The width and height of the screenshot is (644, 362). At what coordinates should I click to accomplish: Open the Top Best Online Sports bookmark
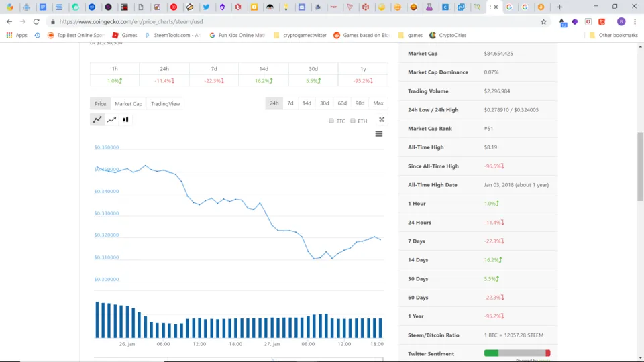pos(76,36)
